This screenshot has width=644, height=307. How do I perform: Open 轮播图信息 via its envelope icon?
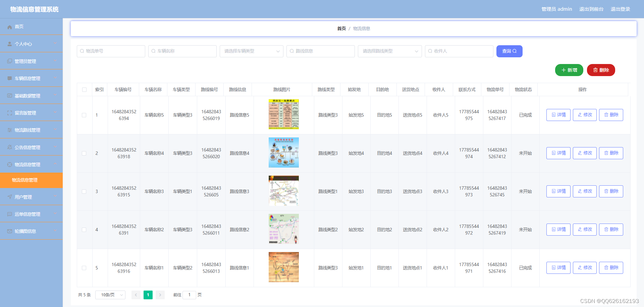9,231
